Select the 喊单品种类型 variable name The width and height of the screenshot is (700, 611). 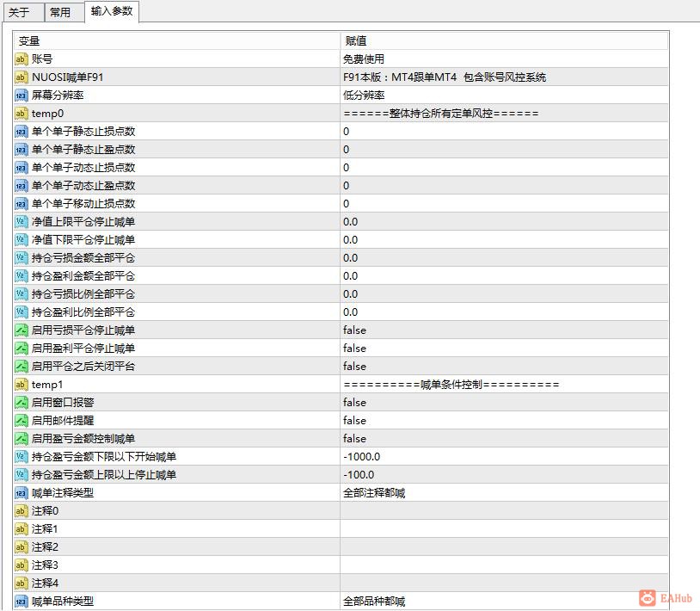63,602
